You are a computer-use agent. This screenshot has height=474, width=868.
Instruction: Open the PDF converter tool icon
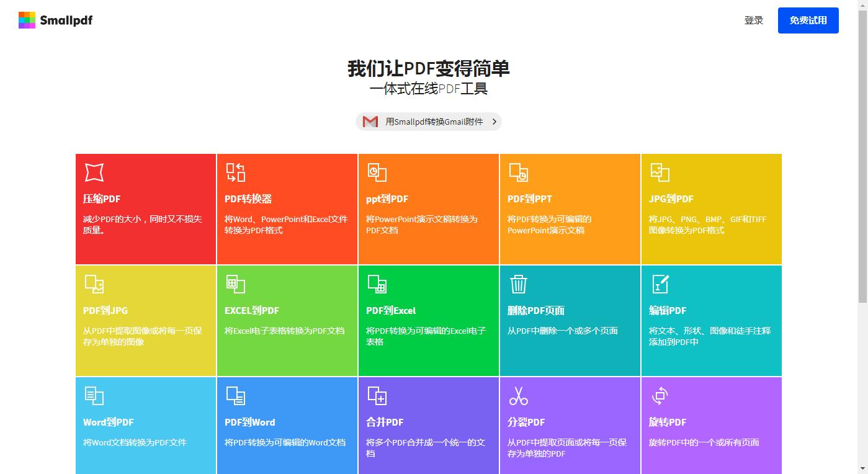(x=235, y=172)
